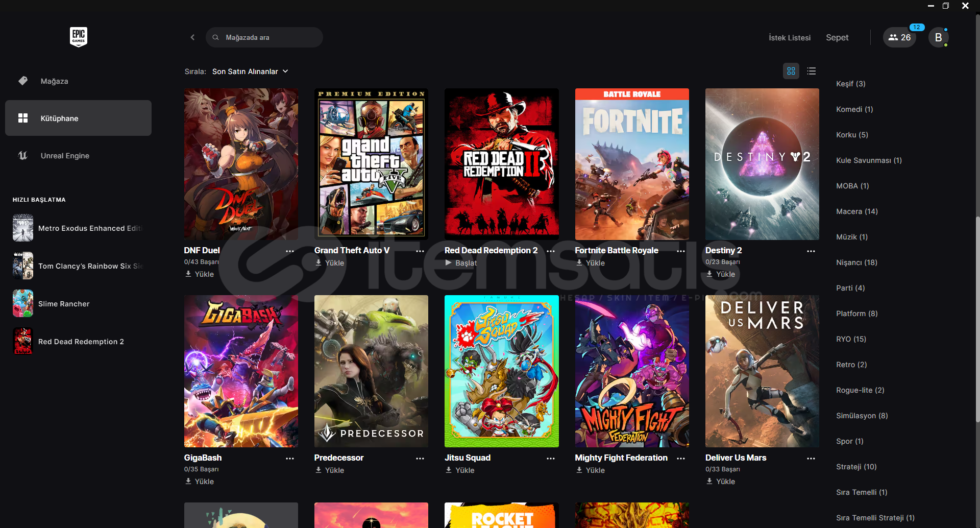Launch Metro Exodus Enhanced Edition quick start
The image size is (980, 528).
[78, 228]
